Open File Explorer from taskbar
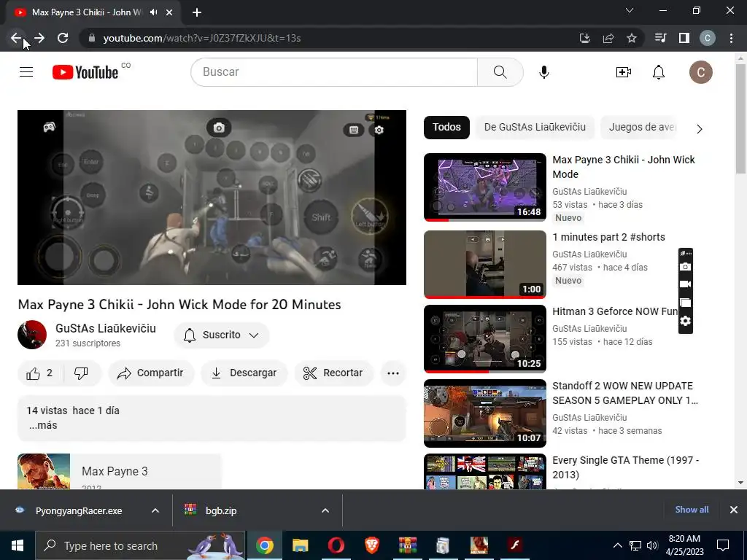This screenshot has width=747, height=560. (x=300, y=545)
